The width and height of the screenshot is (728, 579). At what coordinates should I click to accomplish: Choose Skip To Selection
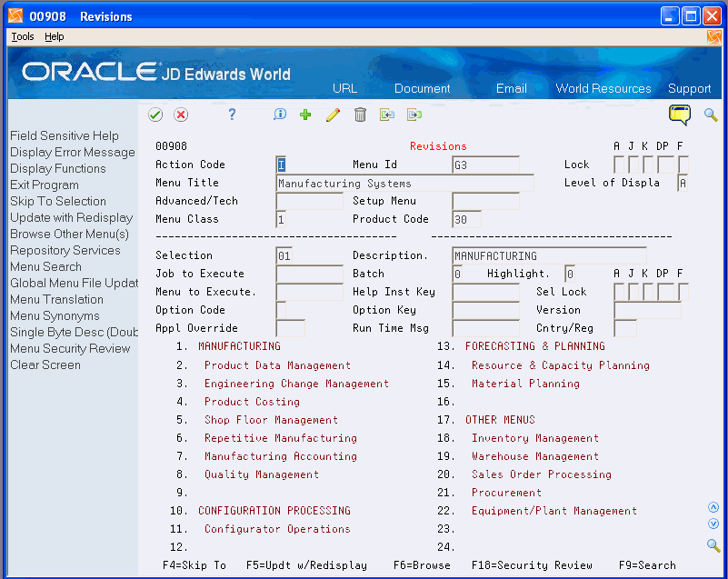coord(58,201)
